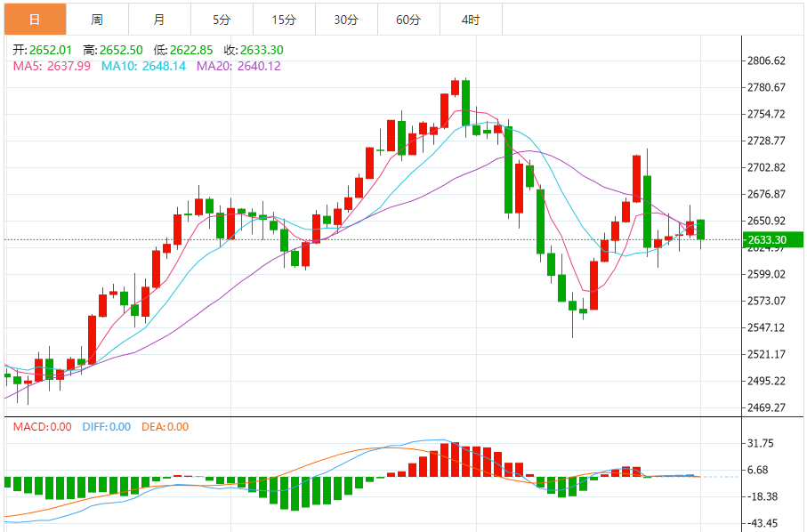Click the 6.68 MACD axis label
Viewport: 807px width, 532px height.
pos(757,471)
